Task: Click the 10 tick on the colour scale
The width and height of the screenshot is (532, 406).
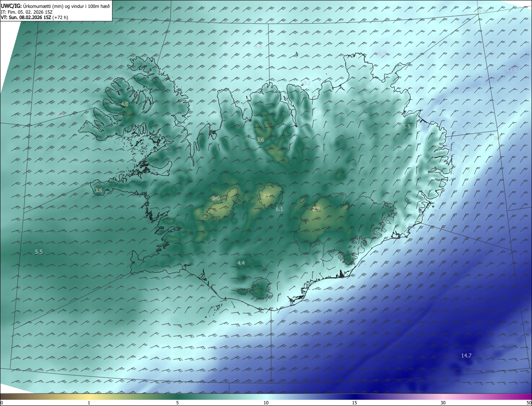Action: [x=266, y=403]
